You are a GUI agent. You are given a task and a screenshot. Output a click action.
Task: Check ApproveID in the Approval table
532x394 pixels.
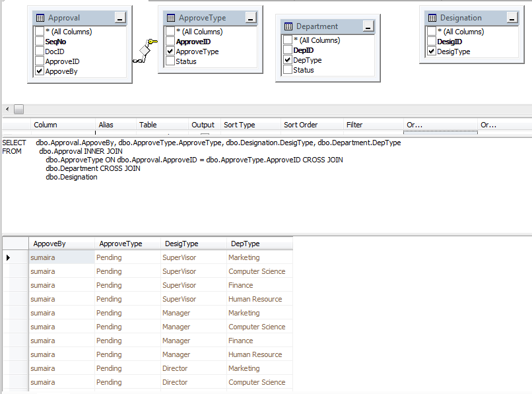tap(40, 61)
